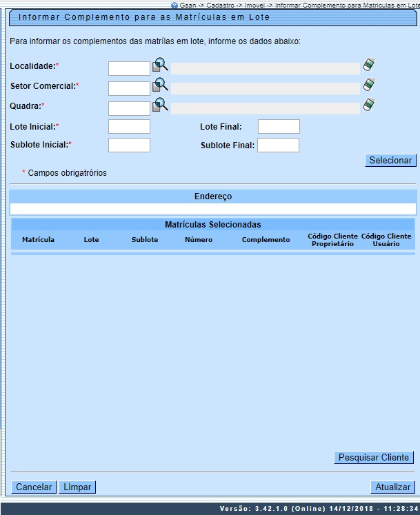Focus the Localidade code input field
This screenshot has width=420, height=515.
[x=129, y=69]
